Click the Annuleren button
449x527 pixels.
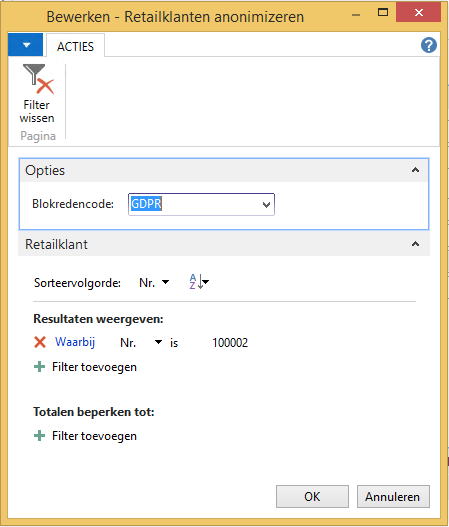(x=393, y=496)
